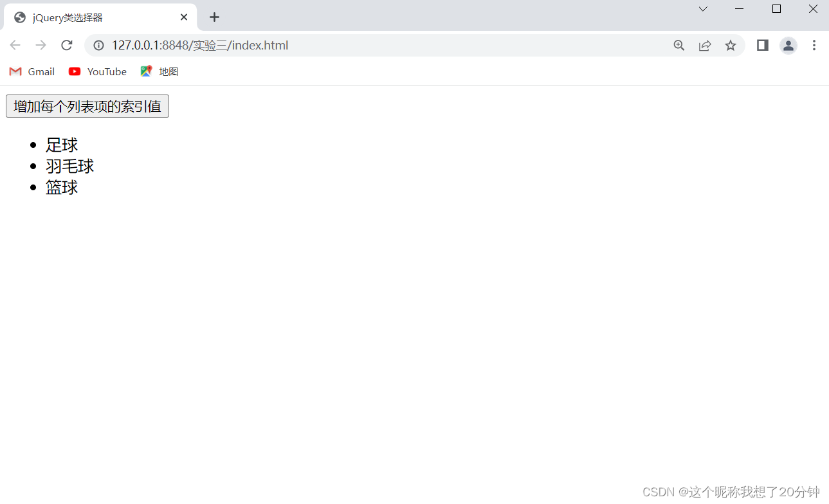
Task: Reload the page with the refresh icon
Action: point(67,45)
